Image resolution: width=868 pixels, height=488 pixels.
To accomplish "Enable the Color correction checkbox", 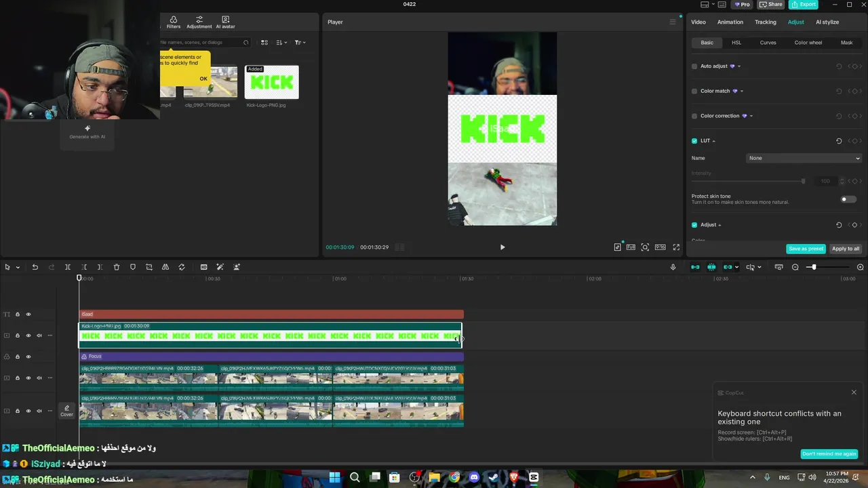I will [694, 116].
